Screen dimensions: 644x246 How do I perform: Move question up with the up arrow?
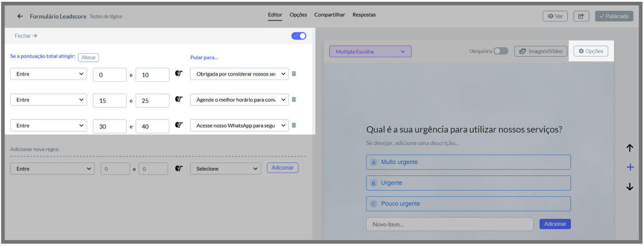point(630,148)
